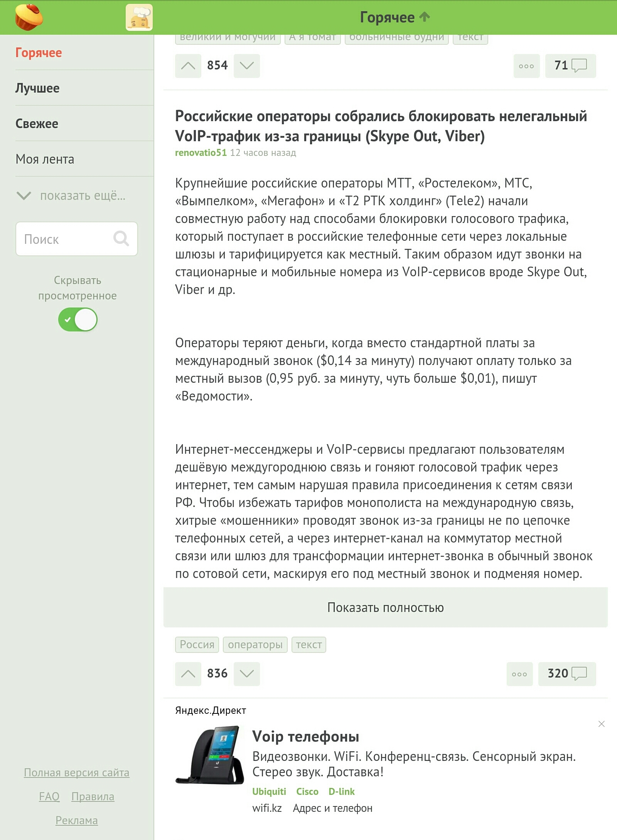Toggle the 'Скрывать просмотренное' switch
This screenshot has height=840, width=617.
pyautogui.click(x=78, y=319)
